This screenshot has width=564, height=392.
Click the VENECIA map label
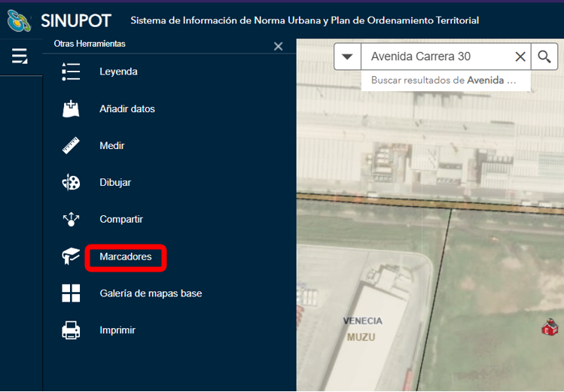click(363, 321)
